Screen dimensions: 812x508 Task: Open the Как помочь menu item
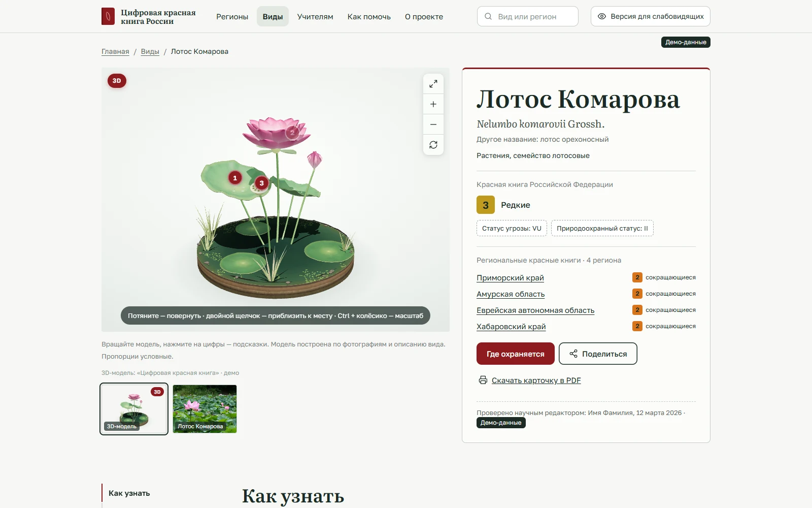(x=369, y=17)
